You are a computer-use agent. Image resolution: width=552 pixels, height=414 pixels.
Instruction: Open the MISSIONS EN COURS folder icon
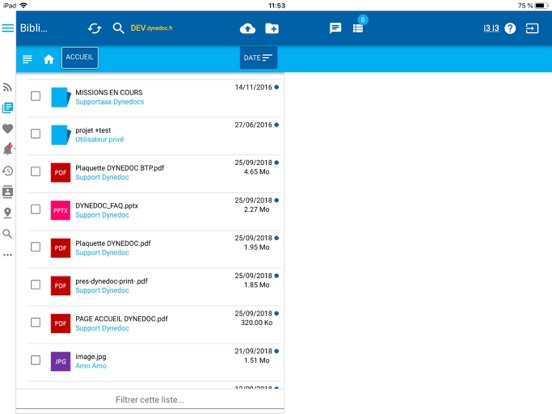pyautogui.click(x=61, y=97)
